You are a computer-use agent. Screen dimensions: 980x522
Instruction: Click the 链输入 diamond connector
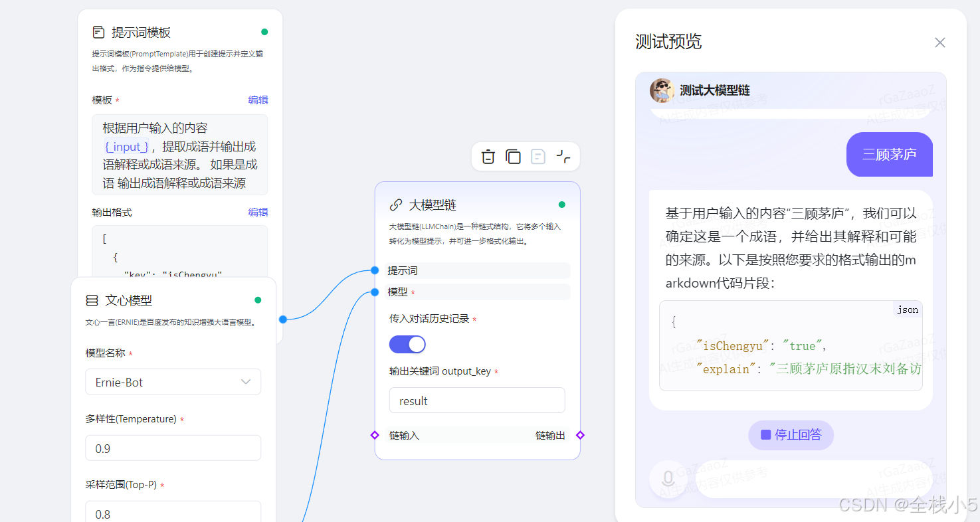click(x=375, y=435)
